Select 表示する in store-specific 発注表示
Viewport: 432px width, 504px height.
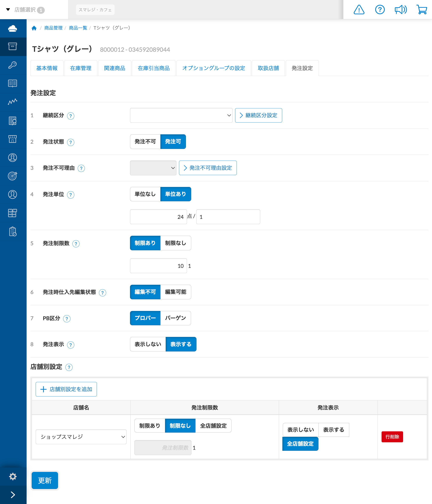334,430
